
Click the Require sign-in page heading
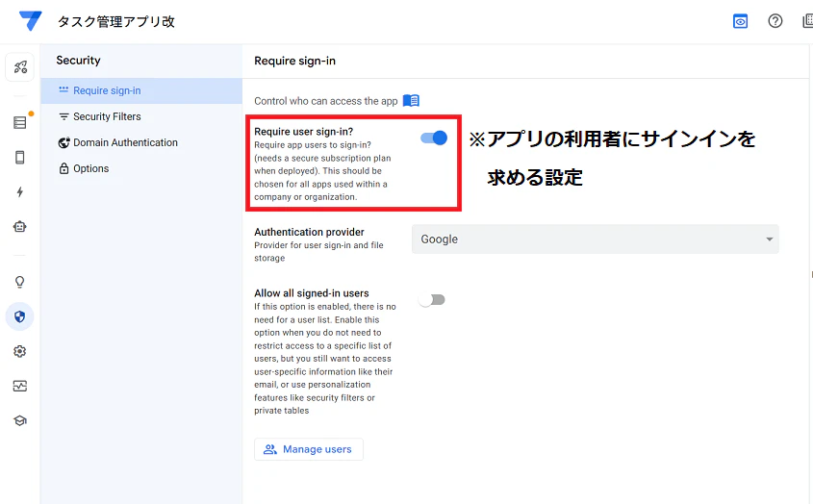[294, 61]
